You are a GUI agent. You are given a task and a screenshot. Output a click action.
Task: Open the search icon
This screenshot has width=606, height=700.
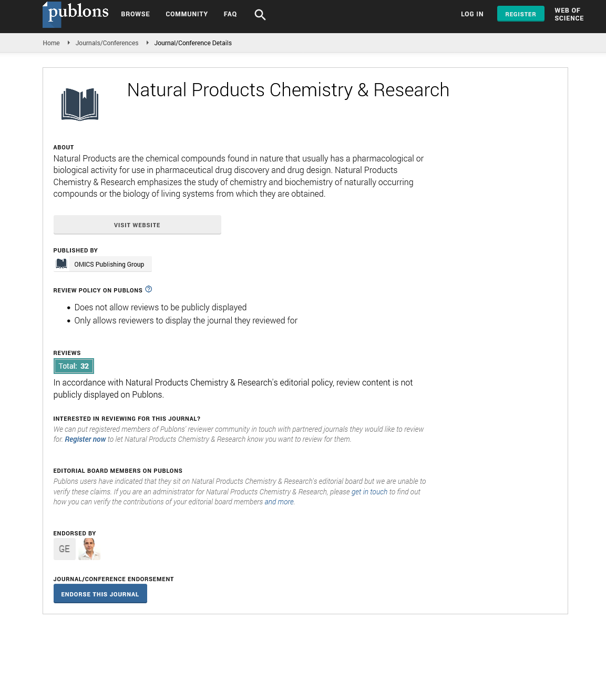point(260,15)
